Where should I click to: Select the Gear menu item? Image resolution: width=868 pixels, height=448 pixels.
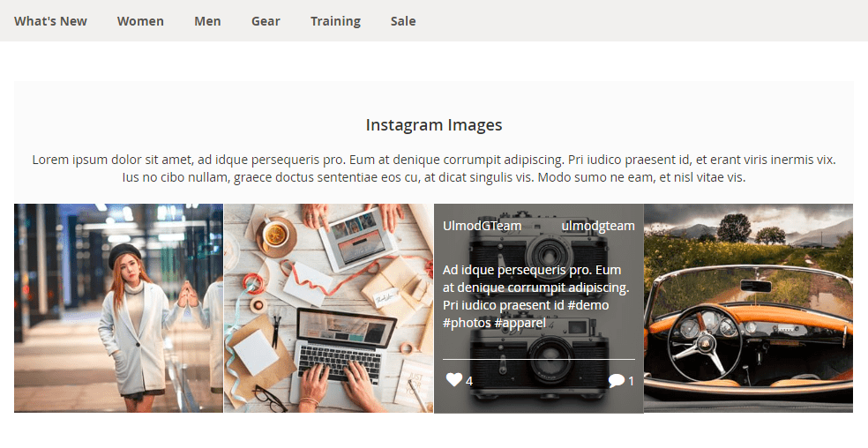[x=266, y=21]
